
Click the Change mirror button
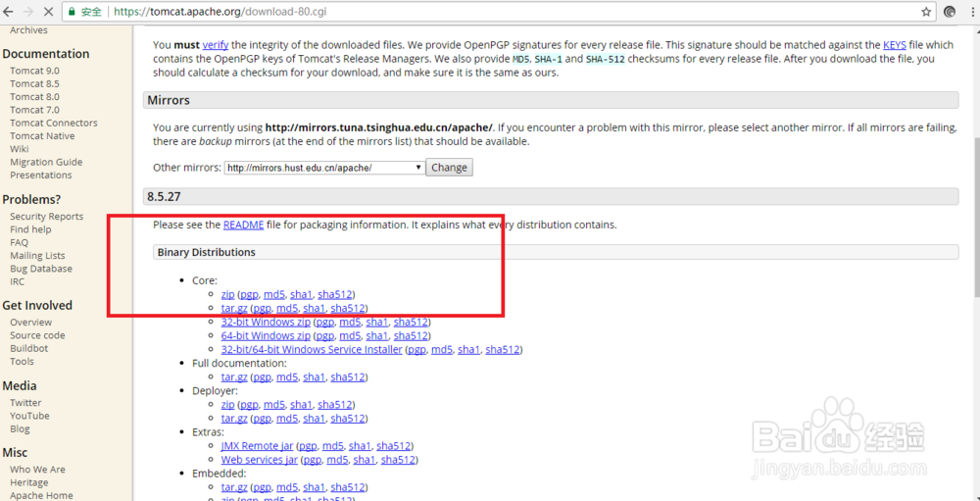tap(450, 168)
